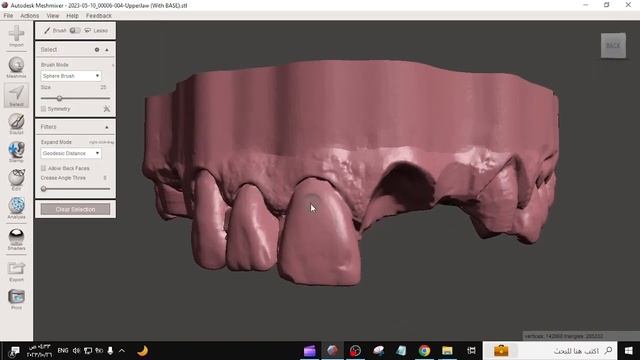Open Select tool settings gear
640x360 pixels.
[x=97, y=49]
